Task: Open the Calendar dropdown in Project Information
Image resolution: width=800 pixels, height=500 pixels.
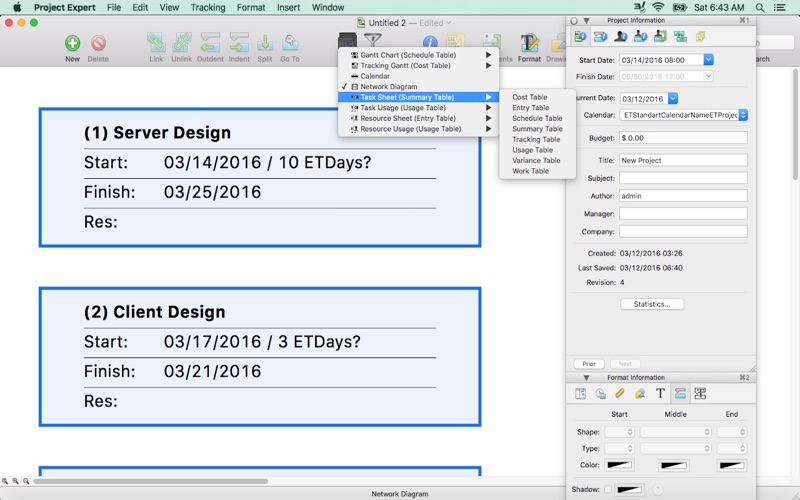Action: (743, 115)
